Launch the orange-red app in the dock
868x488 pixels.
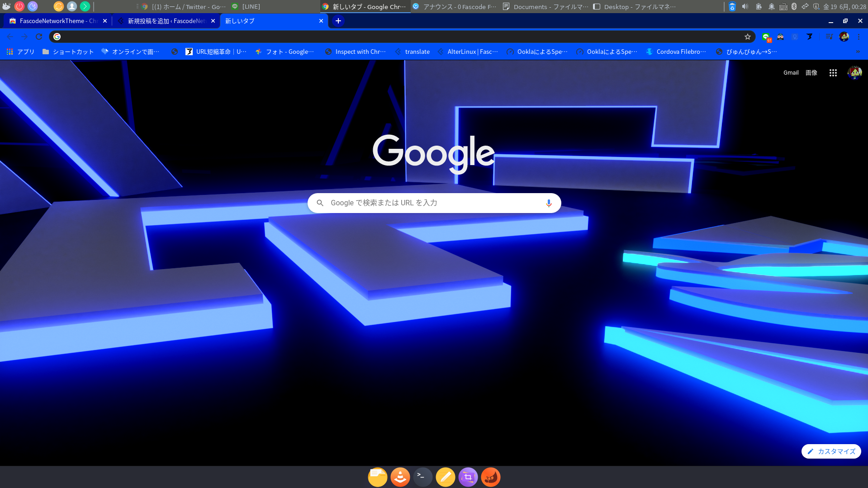point(491,477)
